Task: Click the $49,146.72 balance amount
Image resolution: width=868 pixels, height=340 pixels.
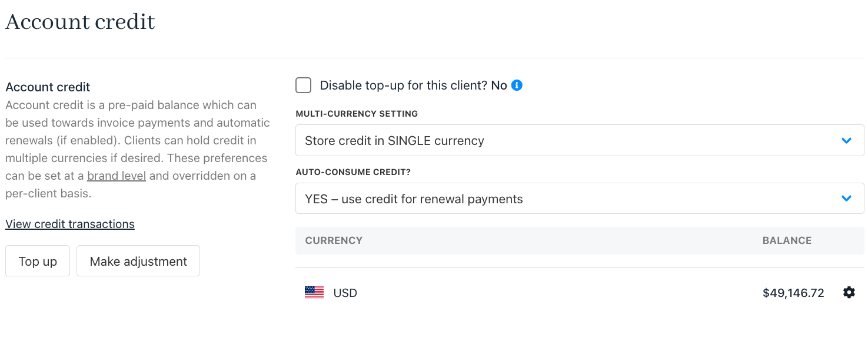Action: point(793,293)
